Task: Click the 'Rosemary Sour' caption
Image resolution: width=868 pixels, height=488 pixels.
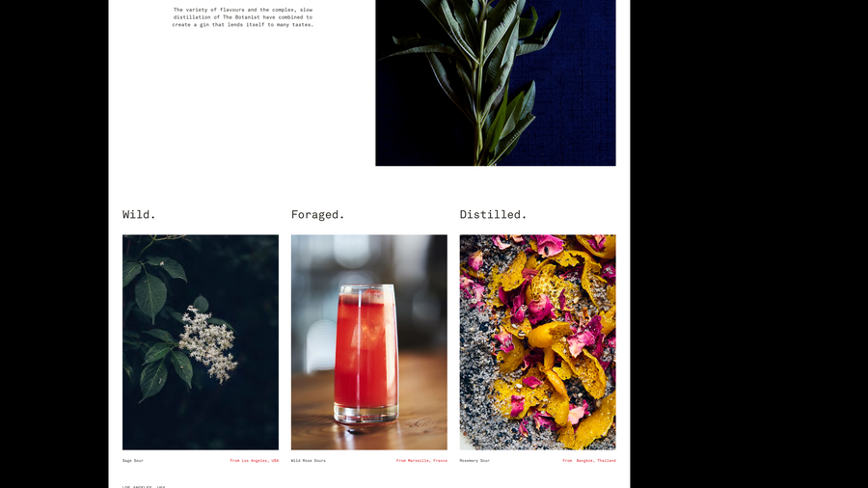Action: tap(475, 460)
